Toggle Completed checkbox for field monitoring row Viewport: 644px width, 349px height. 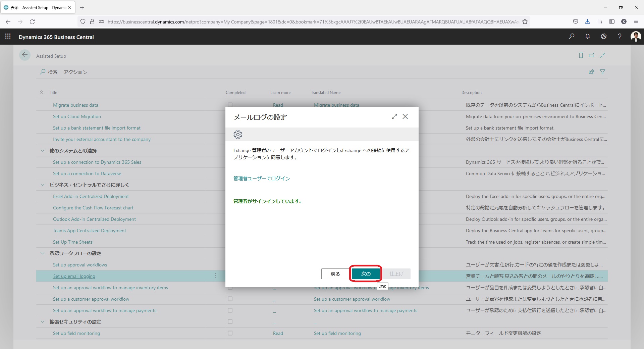tap(230, 333)
